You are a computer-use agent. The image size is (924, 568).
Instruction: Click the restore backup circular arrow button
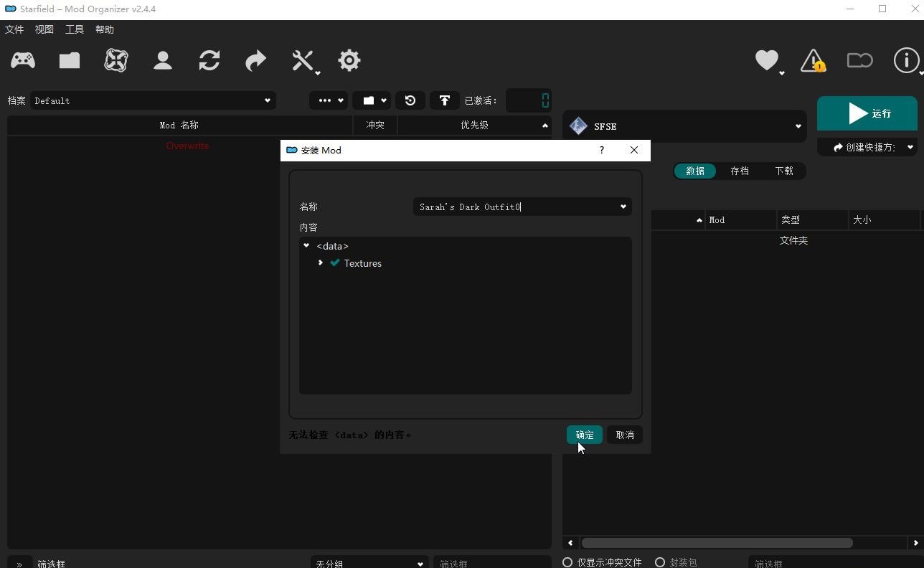coord(410,100)
